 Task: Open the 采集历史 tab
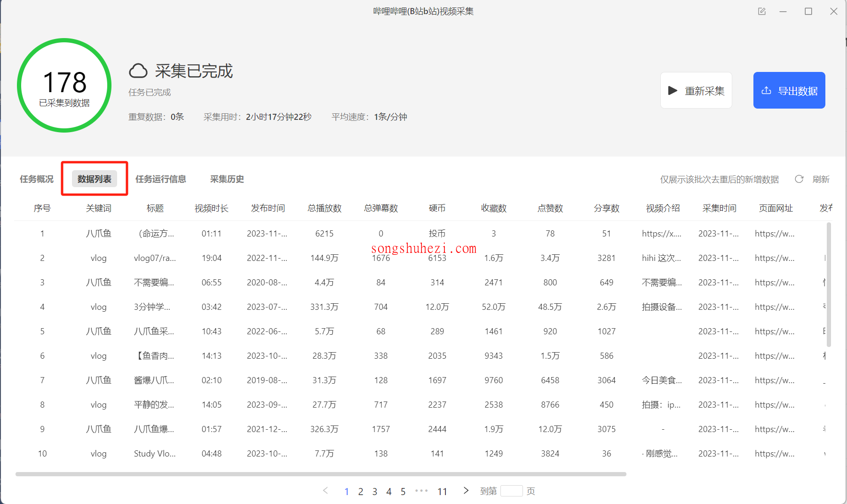(x=227, y=179)
